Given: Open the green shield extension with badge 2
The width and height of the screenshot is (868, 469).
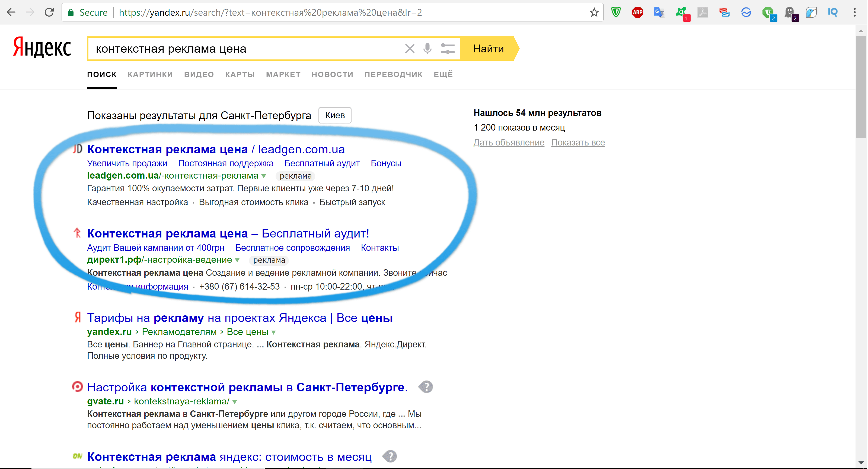Looking at the screenshot, I should 769,14.
